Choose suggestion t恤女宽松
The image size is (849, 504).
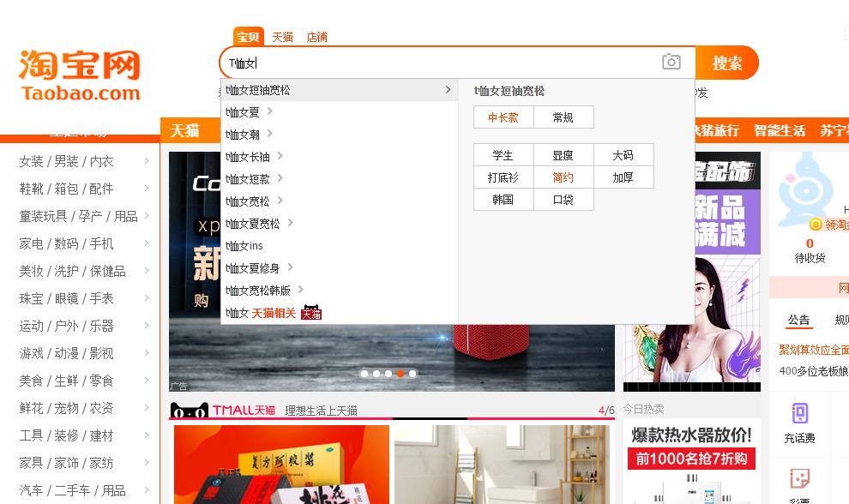coord(248,201)
